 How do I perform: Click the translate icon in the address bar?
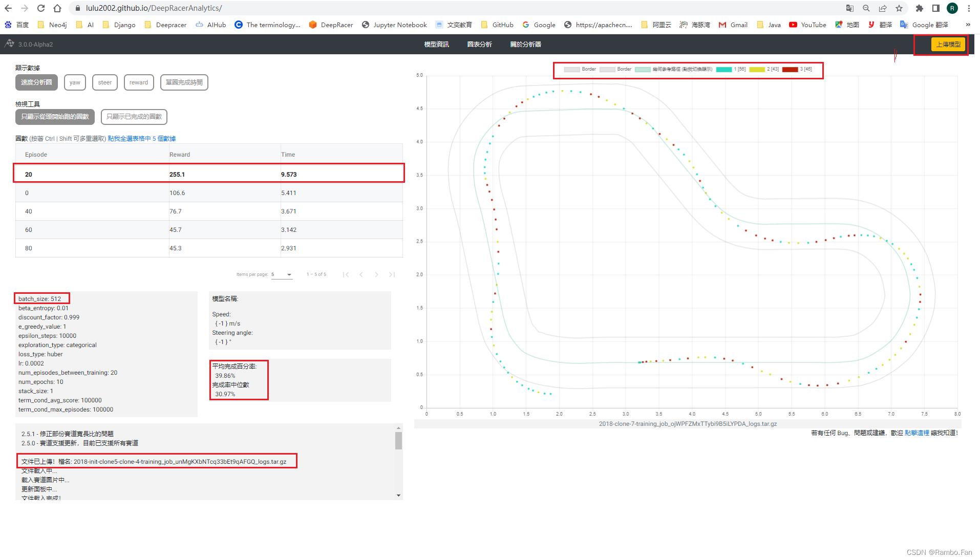(x=849, y=8)
